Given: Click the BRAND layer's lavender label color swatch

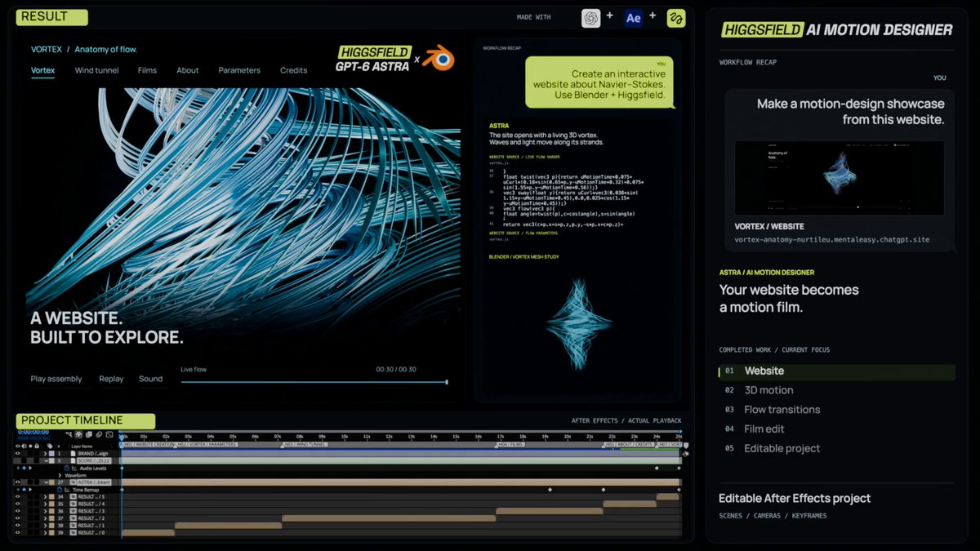Looking at the screenshot, I should point(51,453).
